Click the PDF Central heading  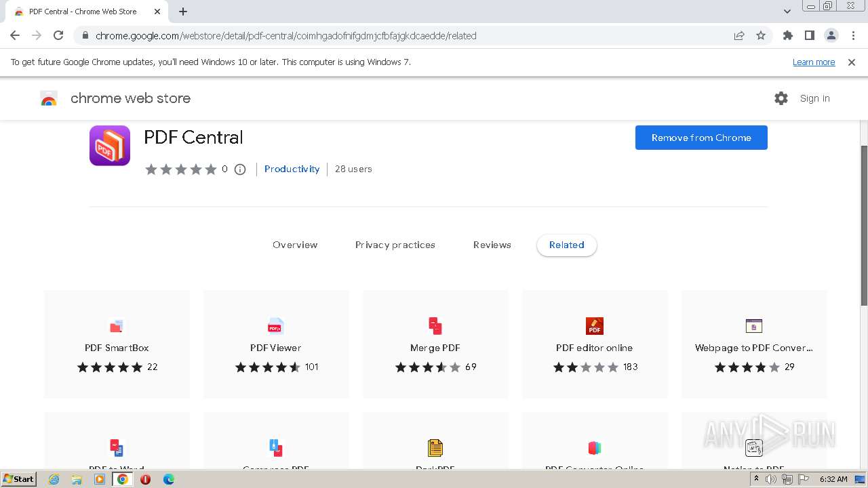[193, 138]
